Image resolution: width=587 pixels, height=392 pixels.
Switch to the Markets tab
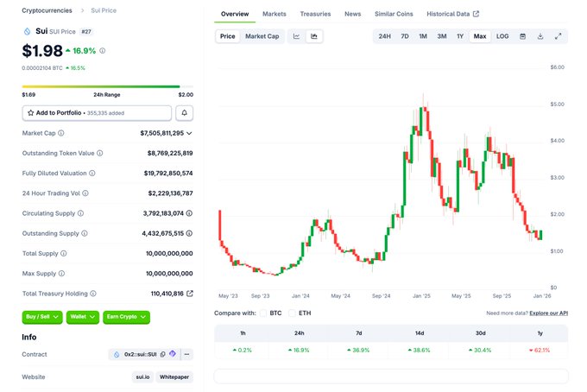pos(275,14)
